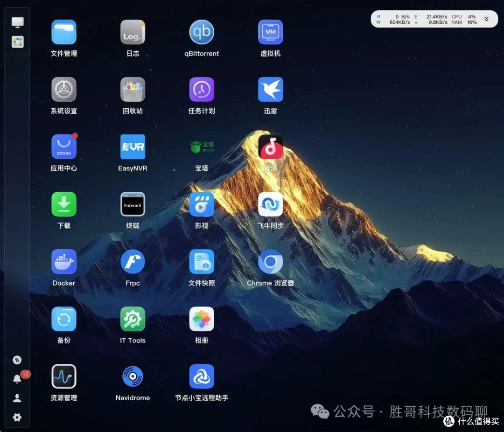The image size is (504, 432).
Task: Launch the 终端 FntermX terminal
Action: [x=133, y=204]
